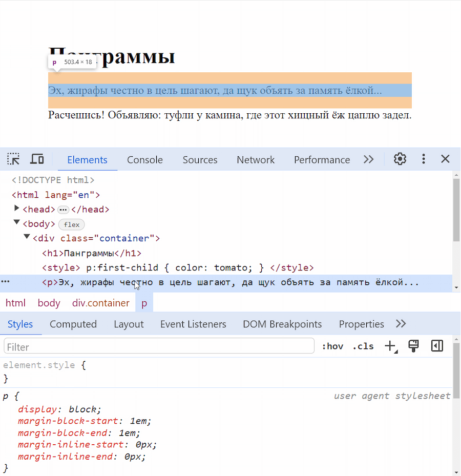Toggle the .cls element classes panel
Image resolution: width=461 pixels, height=476 pixels.
(x=363, y=346)
